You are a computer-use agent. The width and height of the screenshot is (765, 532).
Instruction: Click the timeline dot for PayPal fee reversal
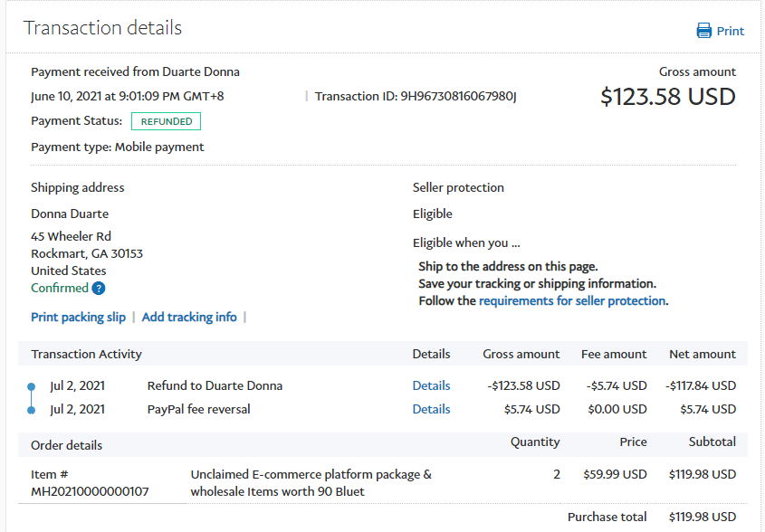pyautogui.click(x=32, y=410)
